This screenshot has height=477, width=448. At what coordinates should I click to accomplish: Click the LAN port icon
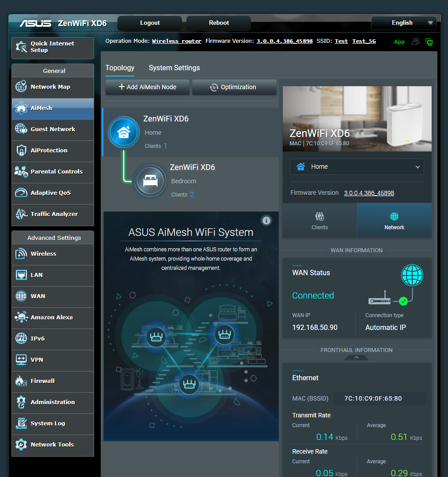pyautogui.click(x=21, y=275)
